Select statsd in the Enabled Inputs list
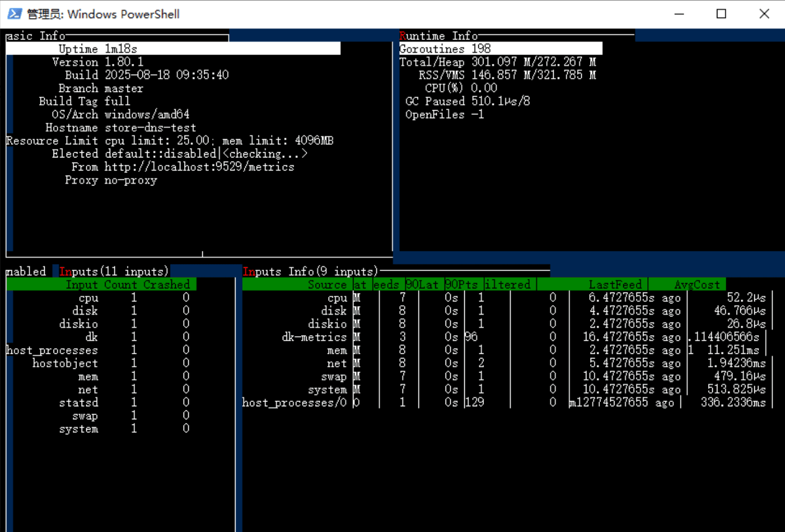The width and height of the screenshot is (785, 532). [78, 403]
